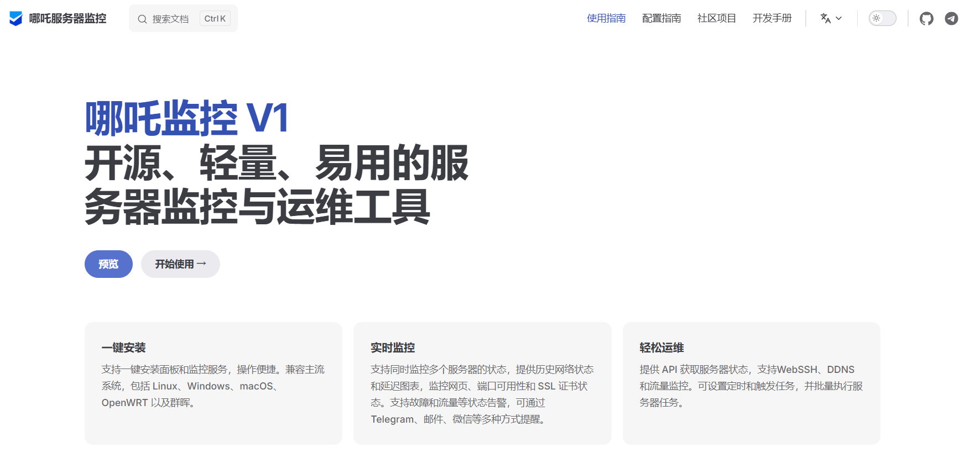Image resolution: width=980 pixels, height=458 pixels.
Task: Click the 务器监控与运维工具 heading line
Action: coord(257,207)
